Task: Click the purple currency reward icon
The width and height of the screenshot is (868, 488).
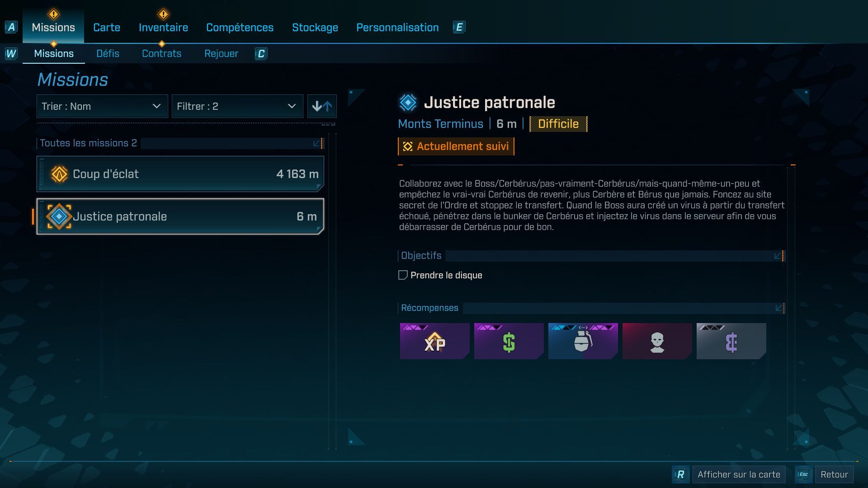Action: 731,341
